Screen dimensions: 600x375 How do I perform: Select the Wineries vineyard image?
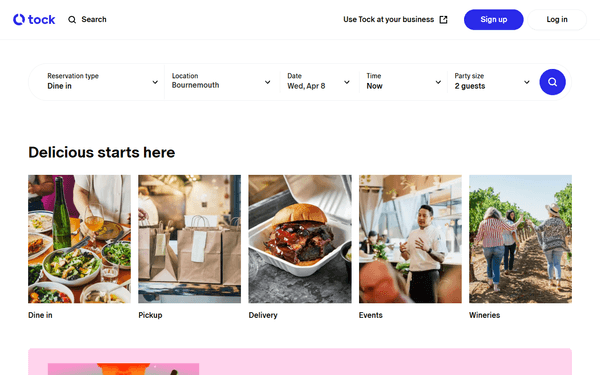(520, 239)
